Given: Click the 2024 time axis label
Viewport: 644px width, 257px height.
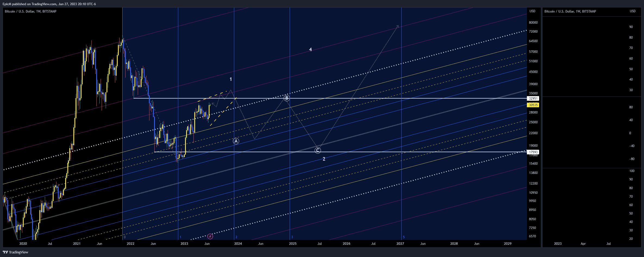Looking at the screenshot, I should pyautogui.click(x=238, y=244).
